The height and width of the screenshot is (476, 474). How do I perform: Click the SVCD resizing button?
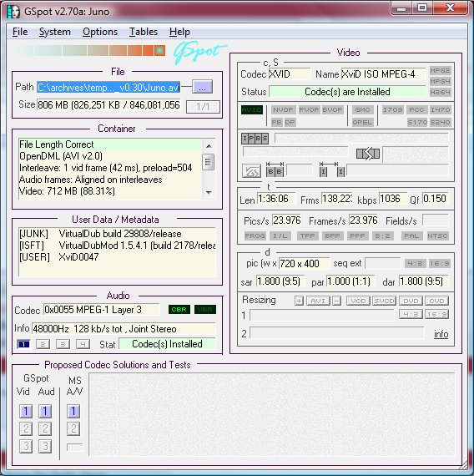[384, 301]
